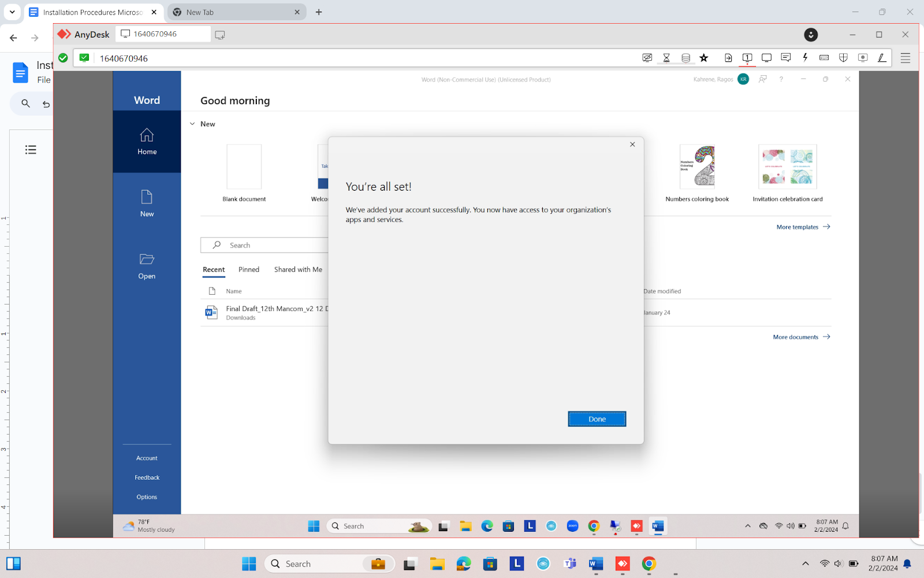Follow the More documents link

coord(802,337)
